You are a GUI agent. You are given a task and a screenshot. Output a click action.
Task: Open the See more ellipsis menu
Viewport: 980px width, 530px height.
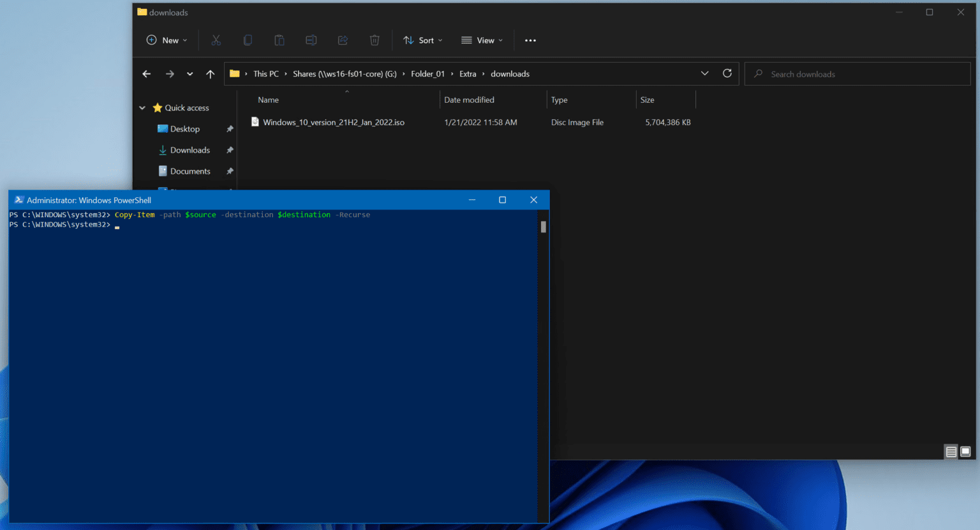tap(530, 40)
